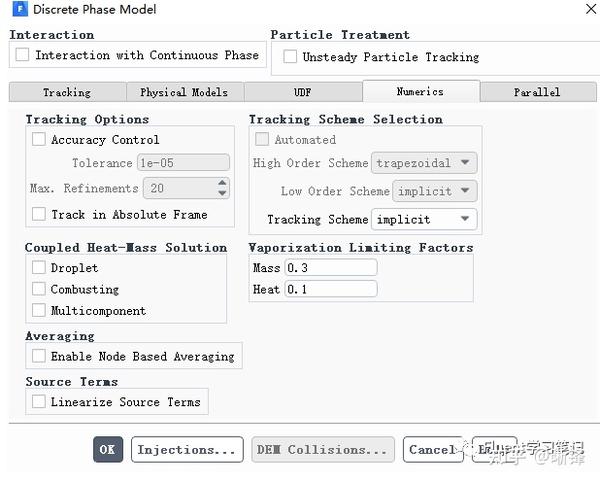
Task: Enable Interaction with Continuous Phase
Action: (23, 56)
